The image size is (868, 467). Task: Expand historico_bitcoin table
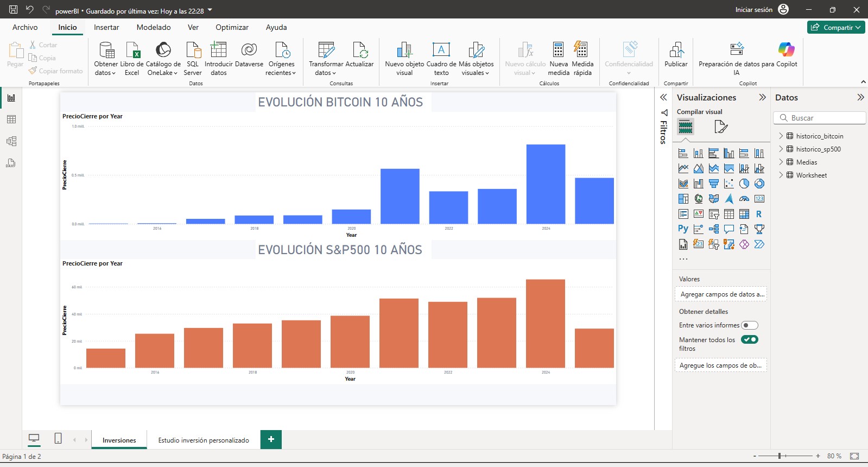[781, 136]
